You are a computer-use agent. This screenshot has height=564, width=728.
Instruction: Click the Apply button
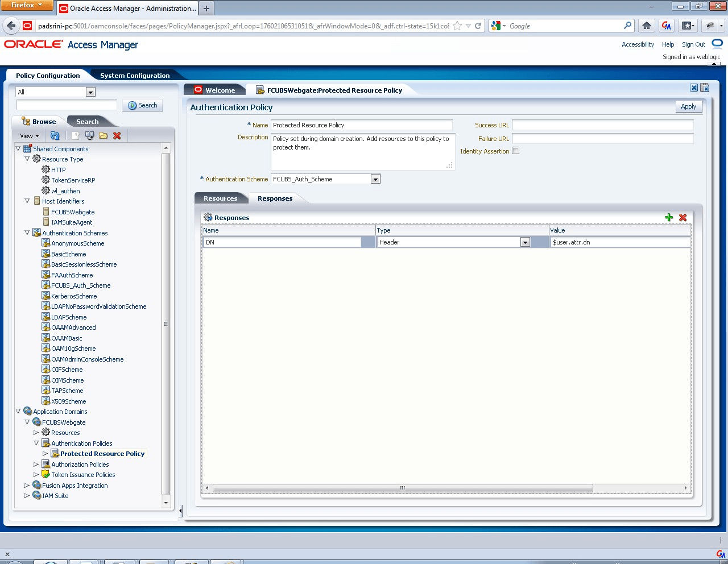[x=688, y=106]
